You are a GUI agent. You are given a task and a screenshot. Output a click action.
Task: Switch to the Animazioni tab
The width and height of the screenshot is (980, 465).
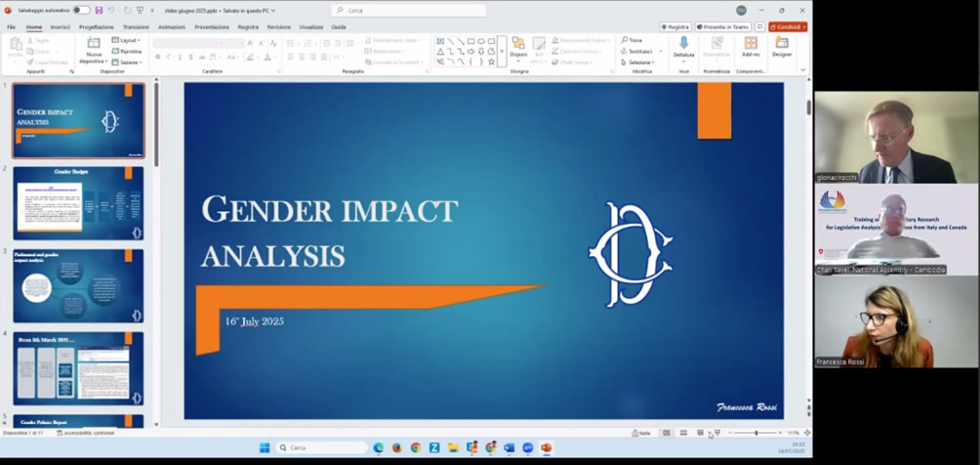click(171, 27)
